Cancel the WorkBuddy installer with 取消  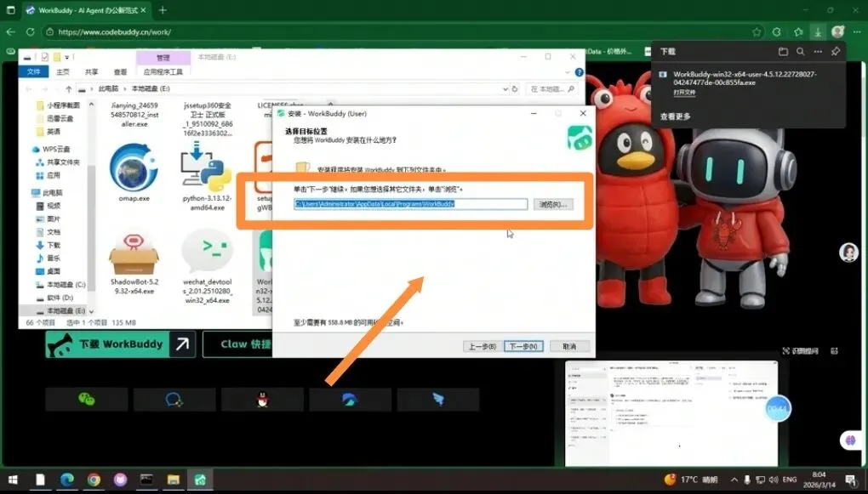point(569,346)
